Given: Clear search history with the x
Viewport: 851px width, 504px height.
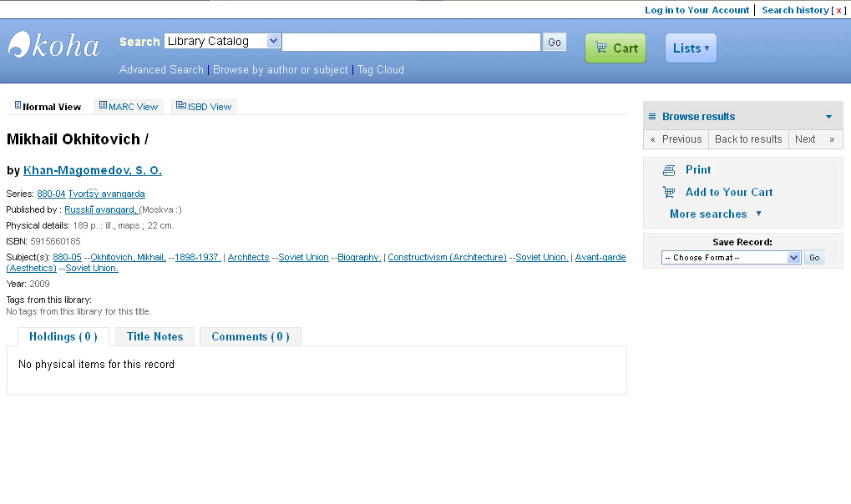Looking at the screenshot, I should click(x=839, y=10).
